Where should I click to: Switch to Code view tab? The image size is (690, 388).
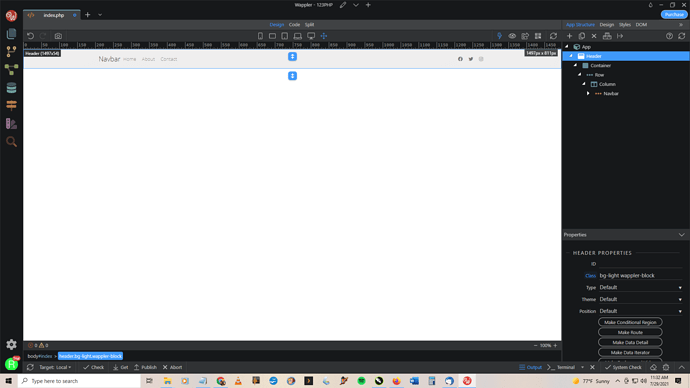[294, 25]
